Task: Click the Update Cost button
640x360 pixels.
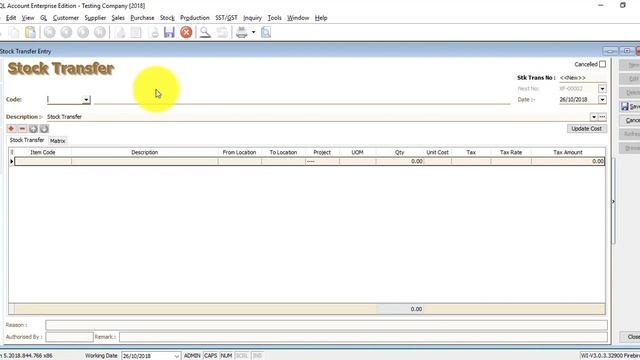Action: click(587, 129)
